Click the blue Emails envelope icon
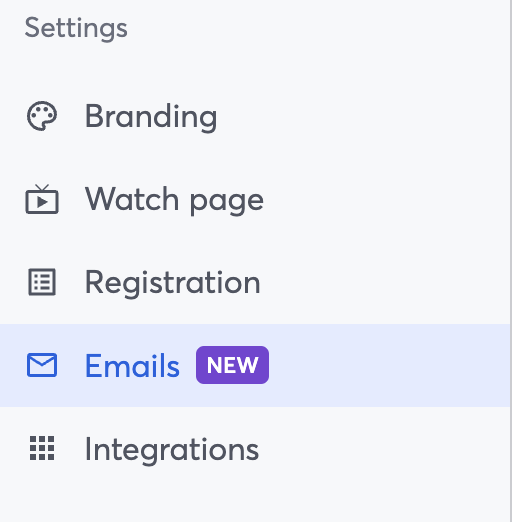 (42, 365)
